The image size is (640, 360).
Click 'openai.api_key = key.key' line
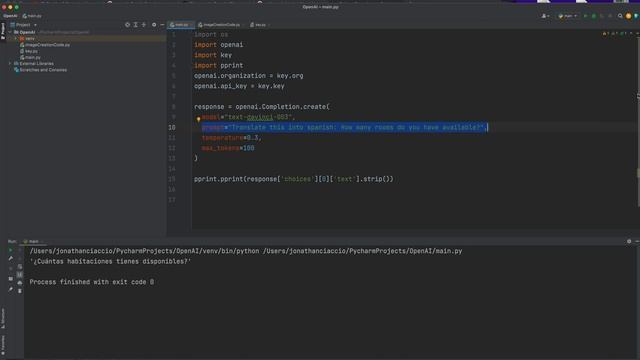pyautogui.click(x=239, y=86)
